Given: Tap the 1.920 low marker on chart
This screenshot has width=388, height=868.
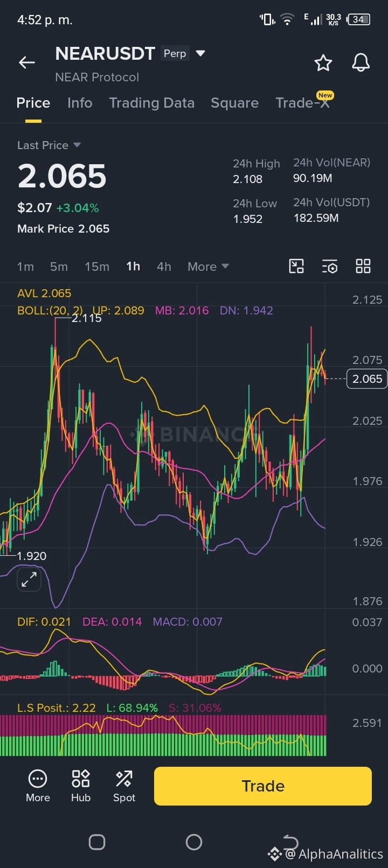Looking at the screenshot, I should [31, 556].
